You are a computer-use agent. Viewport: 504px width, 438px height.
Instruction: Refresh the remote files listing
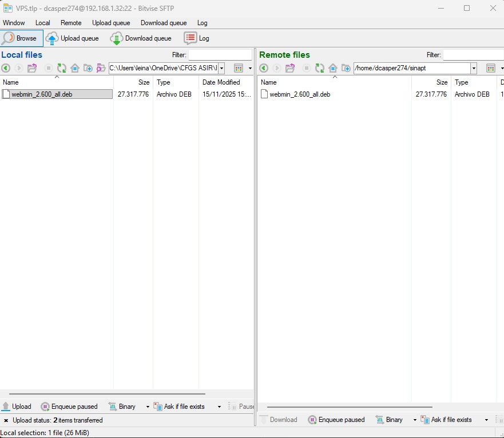coord(319,68)
